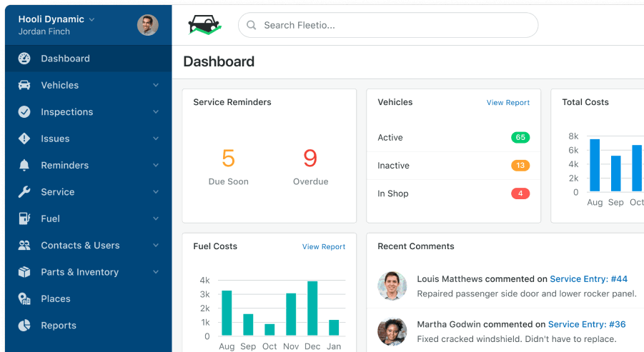Image resolution: width=644 pixels, height=352 pixels.
Task: Click the Inspections checkmark icon
Action: (24, 111)
